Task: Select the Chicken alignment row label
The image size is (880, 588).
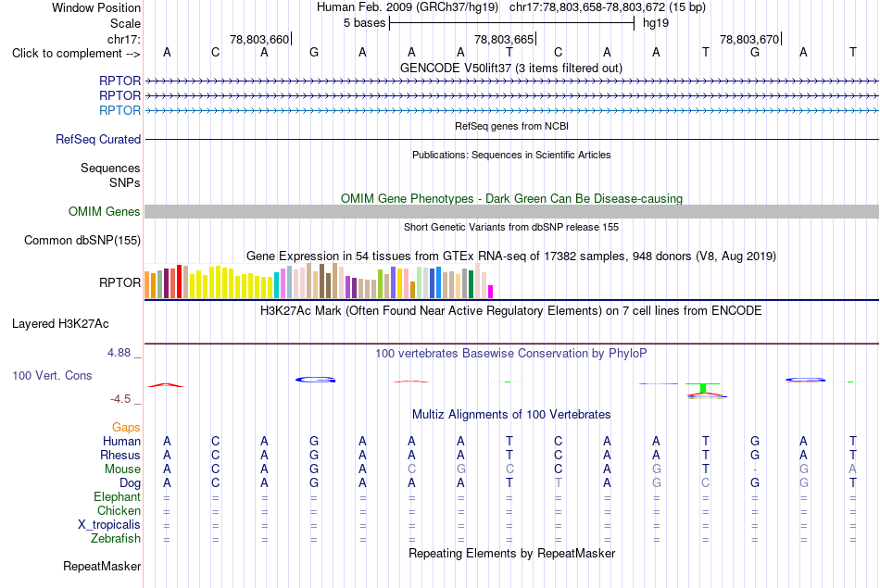Action: (119, 510)
